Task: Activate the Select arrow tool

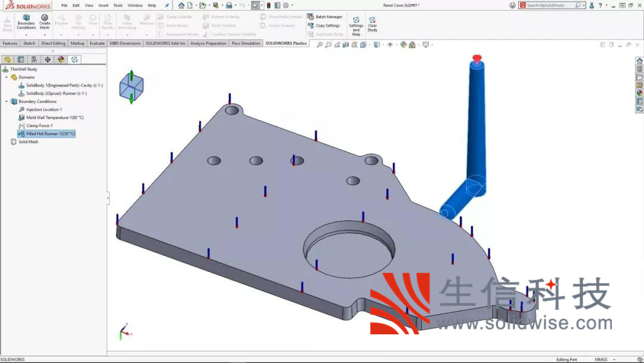Action: pyautogui.click(x=255, y=5)
